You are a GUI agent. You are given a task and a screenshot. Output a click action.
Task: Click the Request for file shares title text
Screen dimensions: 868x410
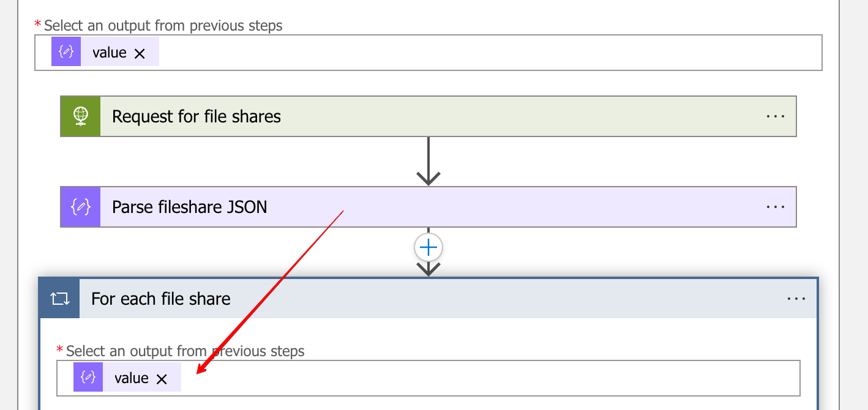196,116
